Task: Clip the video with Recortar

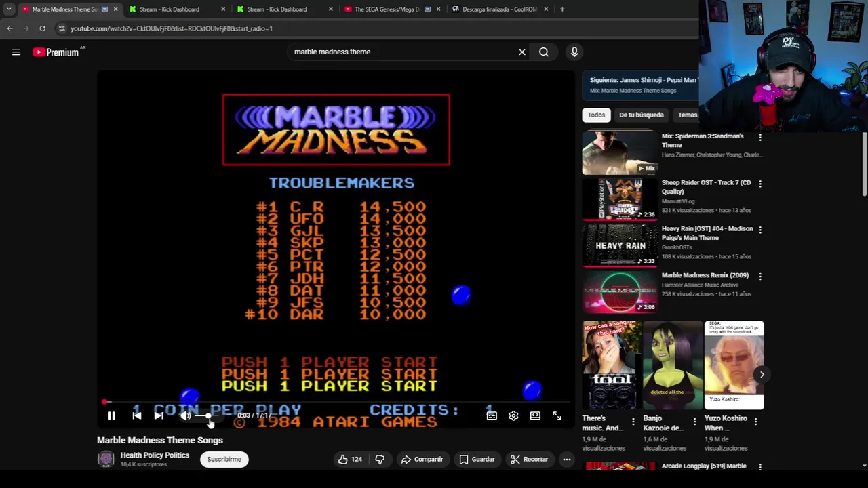Action: [x=529, y=459]
